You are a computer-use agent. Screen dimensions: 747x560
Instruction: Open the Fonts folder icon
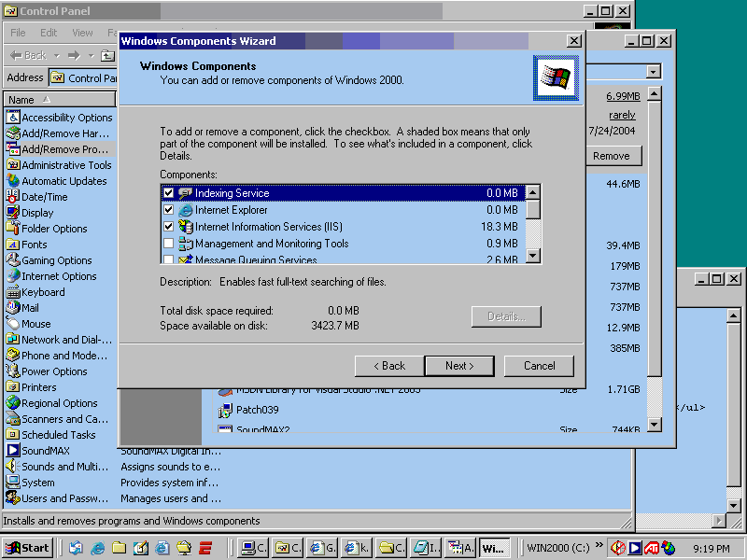coord(13,245)
